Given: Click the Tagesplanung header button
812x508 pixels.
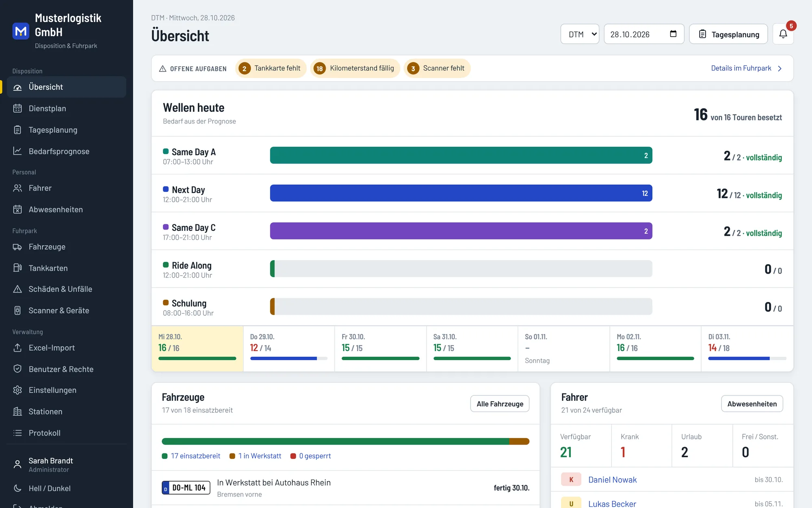Looking at the screenshot, I should 728,34.
